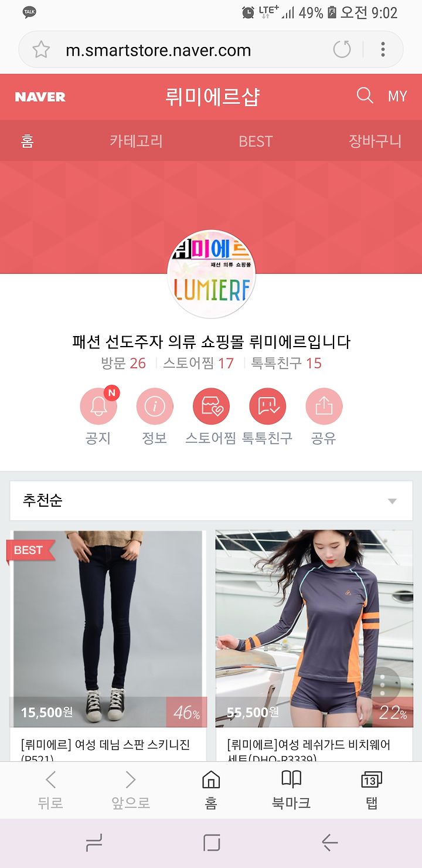
Task: Open the 정보 info icon
Action: [155, 406]
